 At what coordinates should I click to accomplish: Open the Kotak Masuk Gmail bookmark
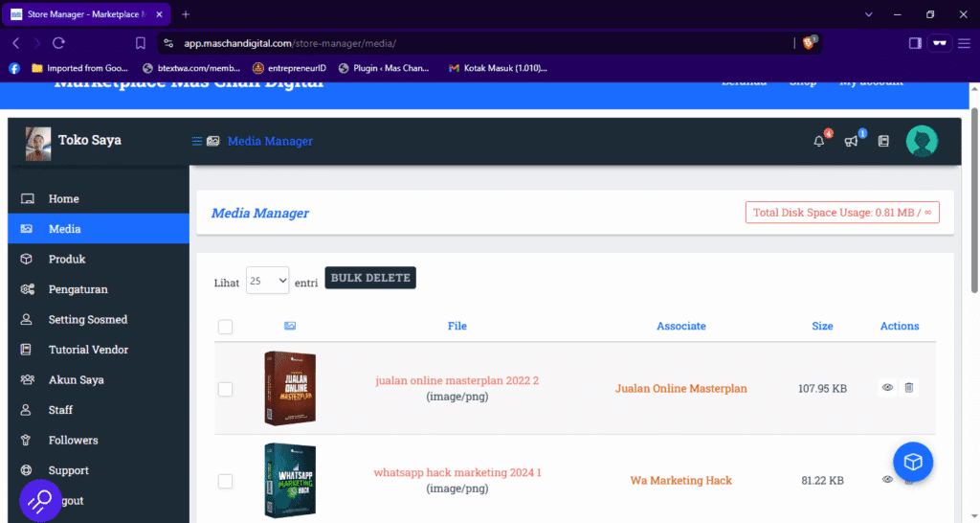click(x=498, y=68)
